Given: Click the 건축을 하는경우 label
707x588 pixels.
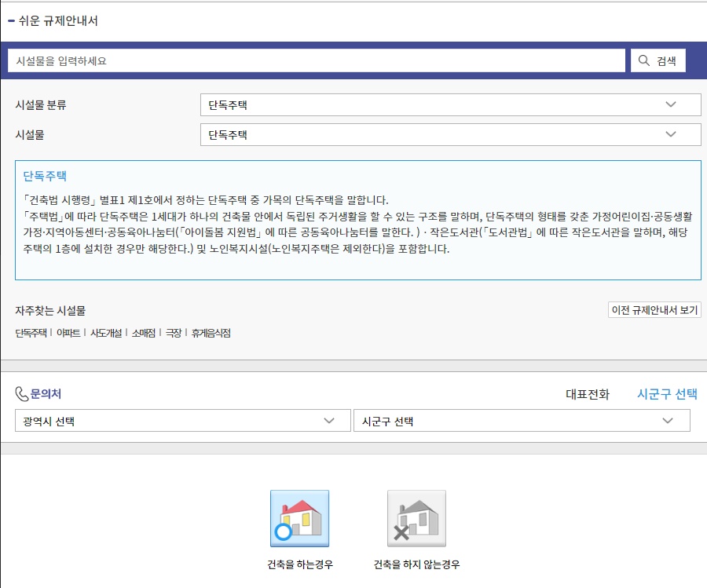Looking at the screenshot, I should 300,564.
